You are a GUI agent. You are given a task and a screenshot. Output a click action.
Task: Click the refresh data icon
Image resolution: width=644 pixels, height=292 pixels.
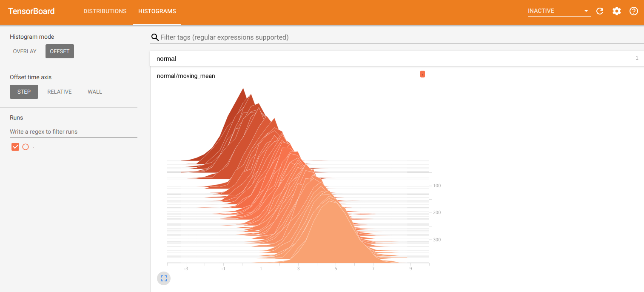(600, 11)
